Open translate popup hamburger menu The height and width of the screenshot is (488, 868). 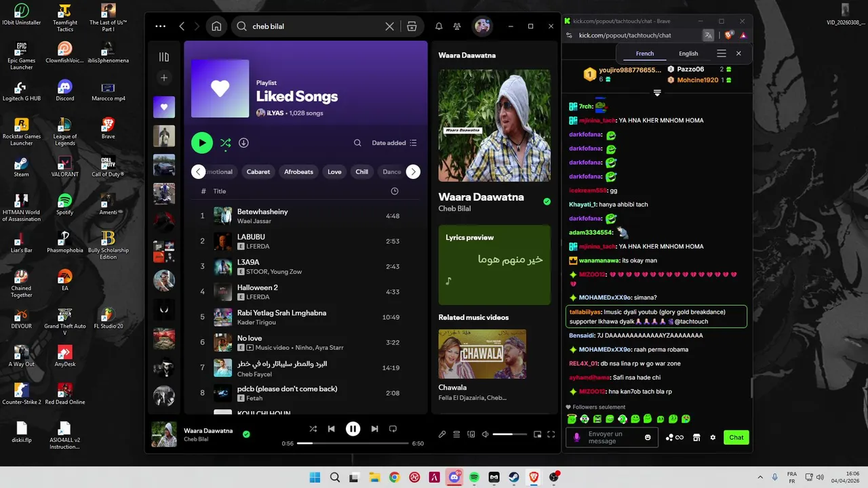722,54
